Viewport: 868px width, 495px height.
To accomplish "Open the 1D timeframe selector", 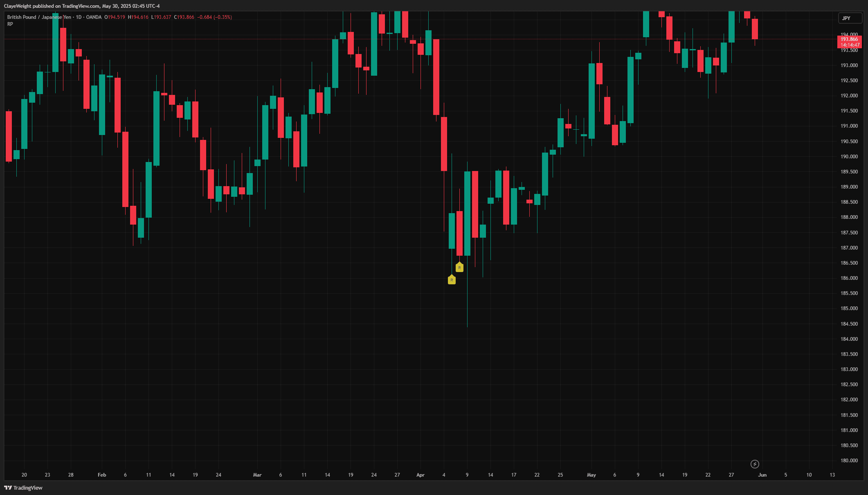I will [x=78, y=17].
